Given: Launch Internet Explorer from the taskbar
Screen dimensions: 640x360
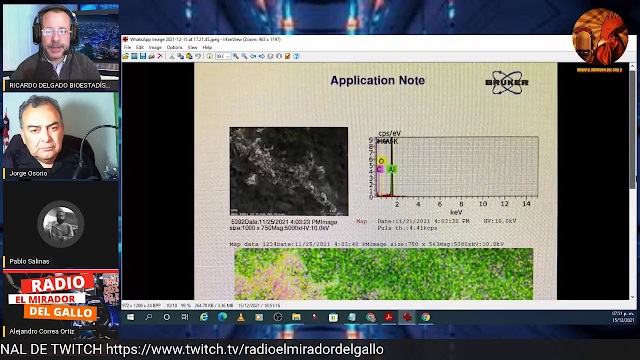Looking at the screenshot, I should point(204,317).
